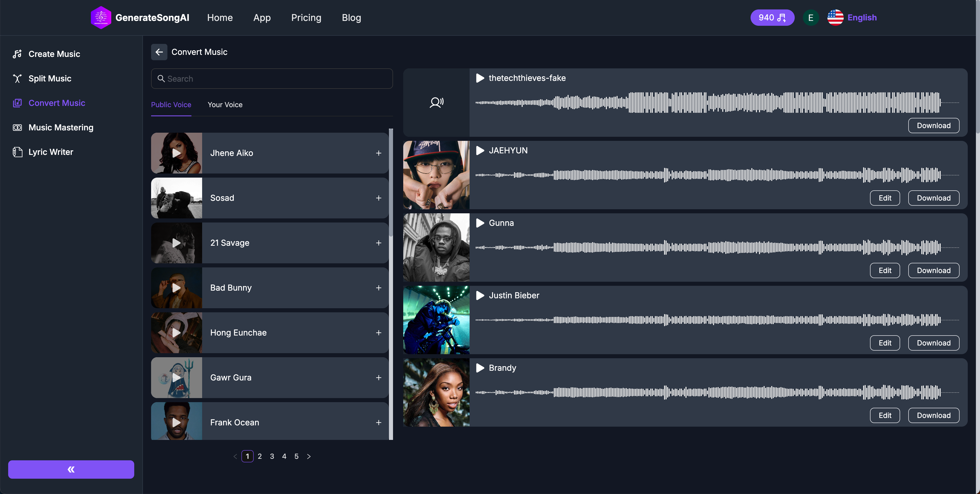The width and height of the screenshot is (980, 494).
Task: Open the user avatar E menu
Action: pyautogui.click(x=810, y=18)
